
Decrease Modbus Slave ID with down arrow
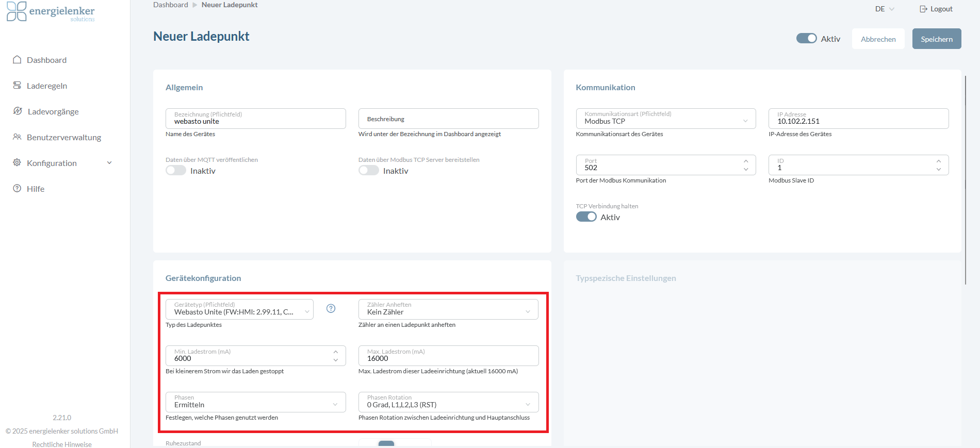pyautogui.click(x=939, y=169)
